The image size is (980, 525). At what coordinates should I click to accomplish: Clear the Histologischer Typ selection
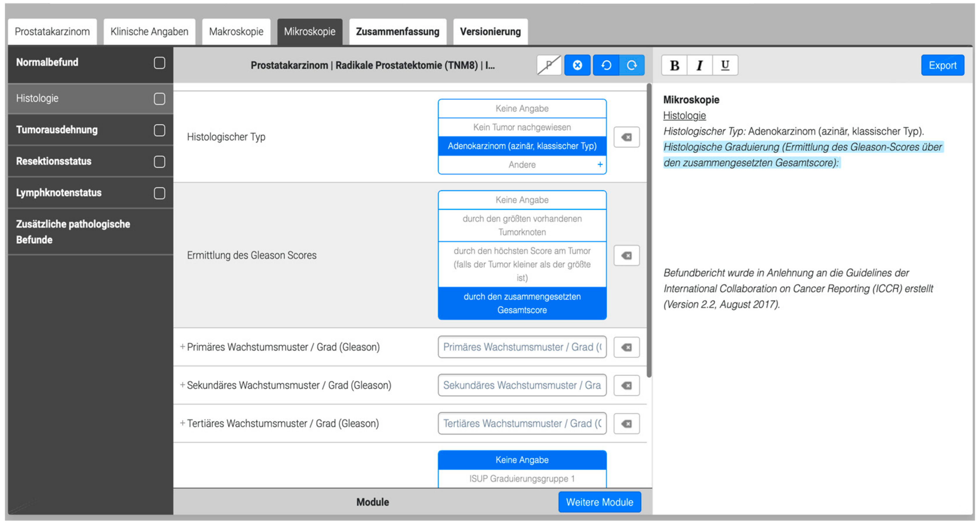pos(626,137)
